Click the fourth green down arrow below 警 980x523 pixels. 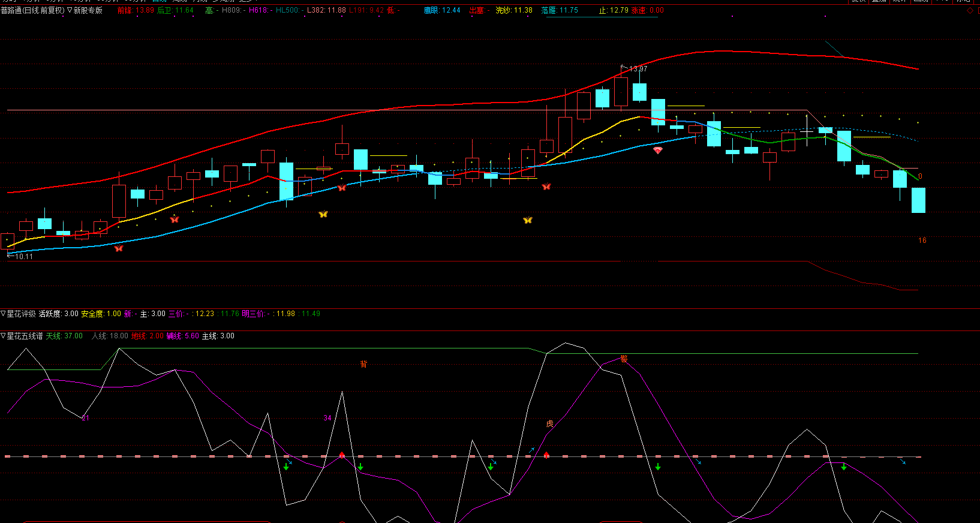(x=658, y=466)
